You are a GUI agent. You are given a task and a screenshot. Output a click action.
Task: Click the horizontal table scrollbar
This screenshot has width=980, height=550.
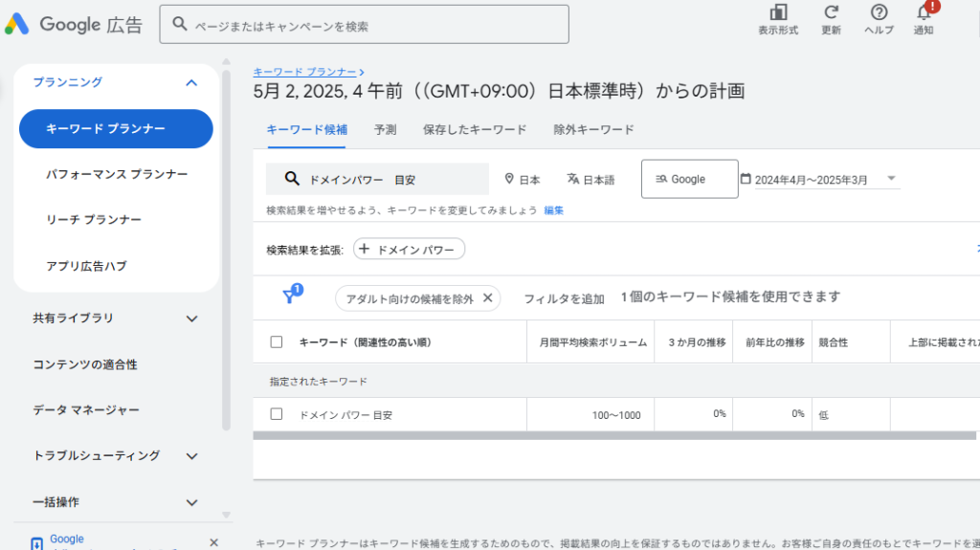pos(614,435)
